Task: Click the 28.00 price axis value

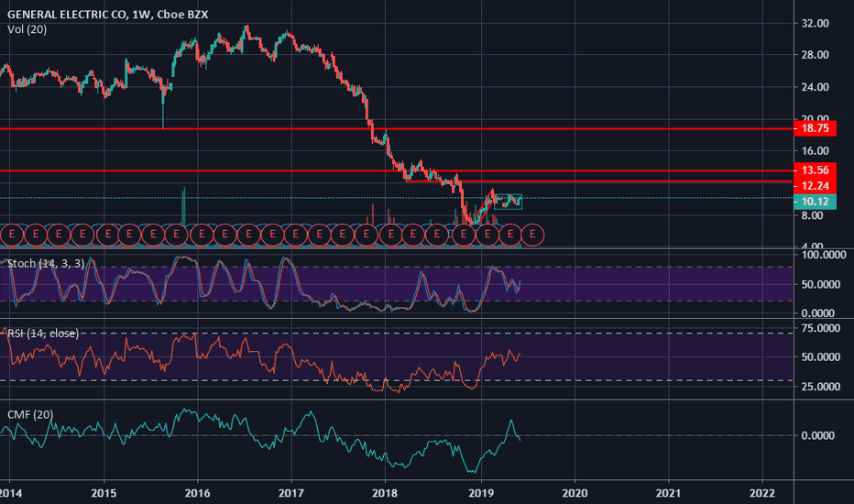Action: click(815, 55)
